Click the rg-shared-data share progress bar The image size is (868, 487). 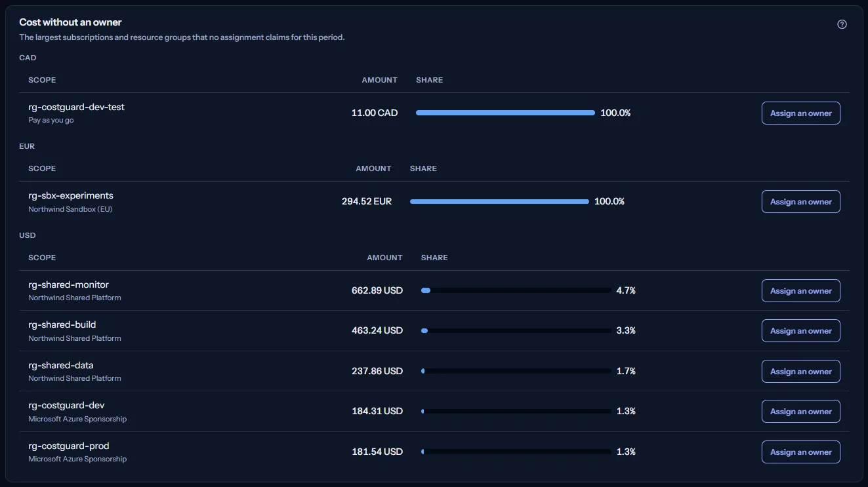pos(516,371)
